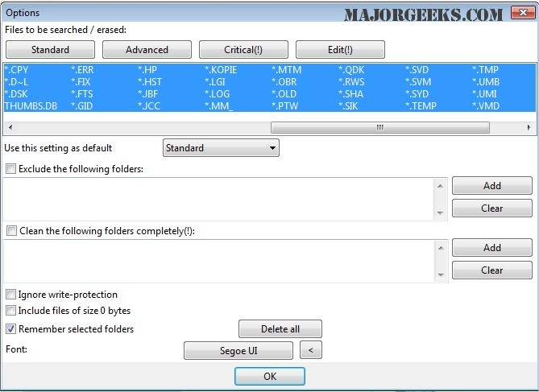Select the *.JBF entry

point(147,94)
